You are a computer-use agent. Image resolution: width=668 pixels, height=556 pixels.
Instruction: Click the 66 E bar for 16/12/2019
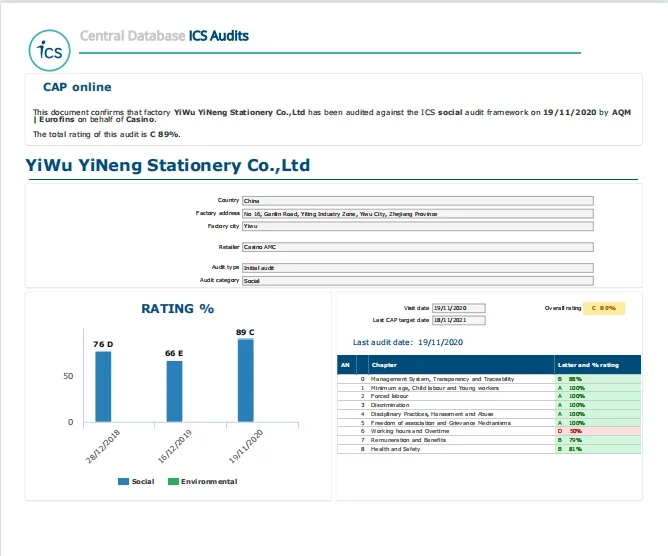point(174,391)
